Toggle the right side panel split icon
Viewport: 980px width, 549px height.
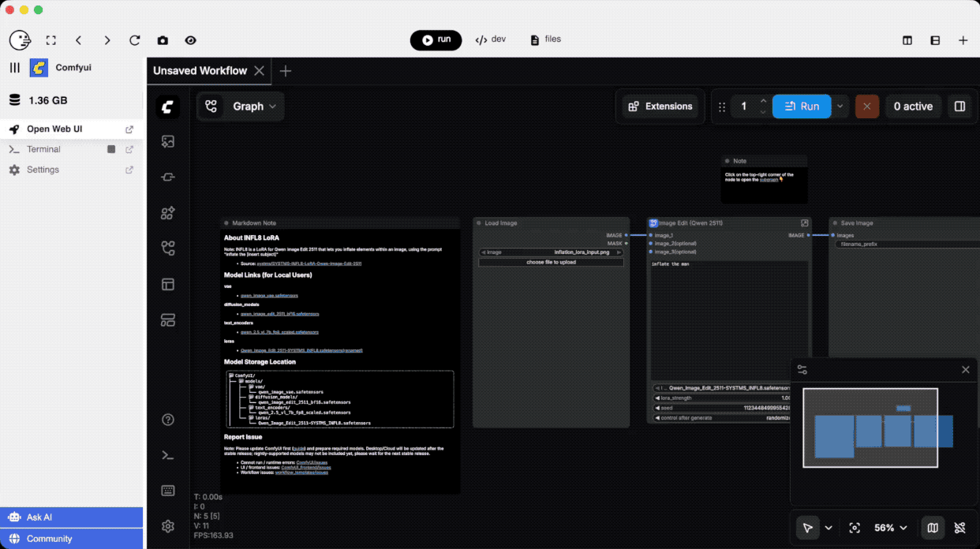tap(960, 106)
